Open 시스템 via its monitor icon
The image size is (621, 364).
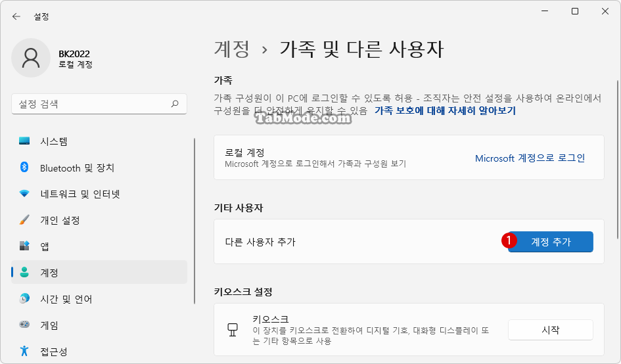pos(24,141)
